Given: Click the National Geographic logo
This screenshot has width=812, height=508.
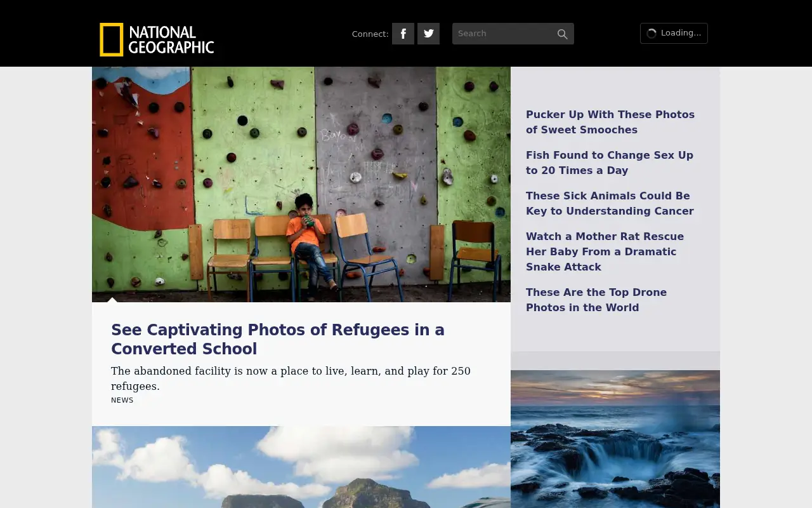Looking at the screenshot, I should [157, 39].
